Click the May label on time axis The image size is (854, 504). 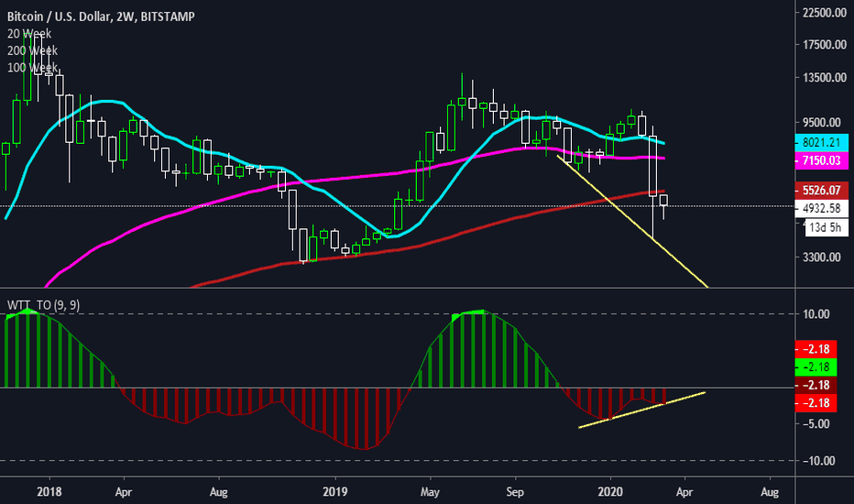click(x=430, y=492)
